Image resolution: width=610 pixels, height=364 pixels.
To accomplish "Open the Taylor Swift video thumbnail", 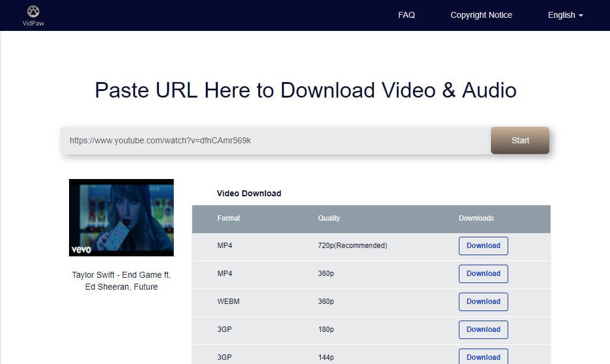I will (121, 218).
